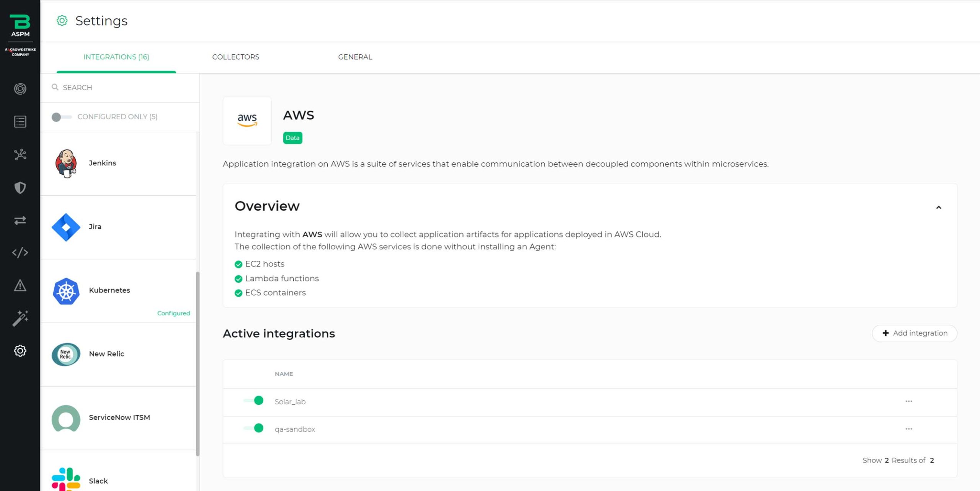Open the warning triangle icon in the sidebar
This screenshot has height=491, width=980.
pos(20,286)
